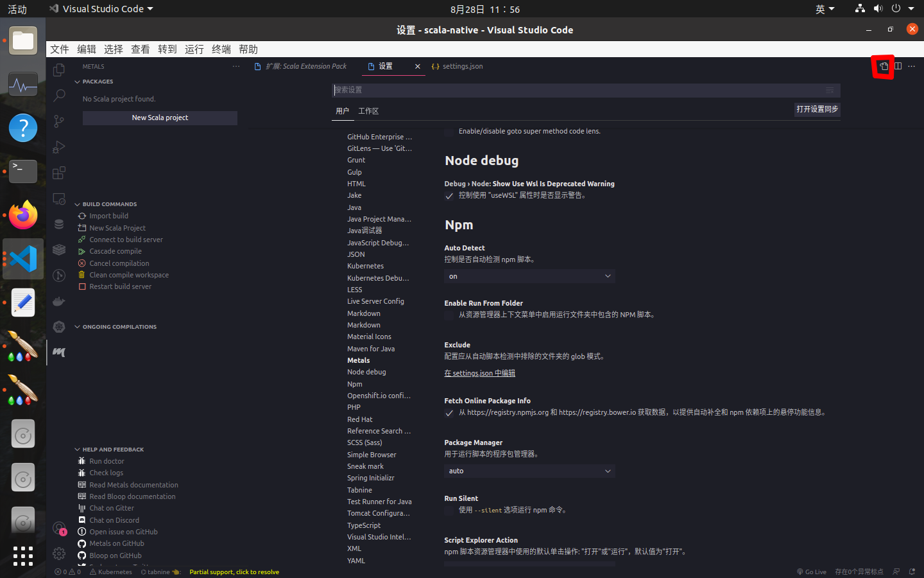This screenshot has width=924, height=578.
Task: Open 在 settings.json 中编辑 link for Exclude
Action: coord(479,372)
